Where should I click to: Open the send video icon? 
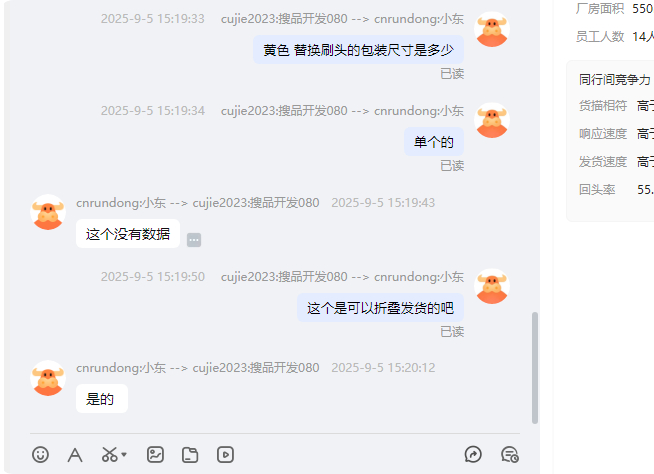[x=225, y=454]
